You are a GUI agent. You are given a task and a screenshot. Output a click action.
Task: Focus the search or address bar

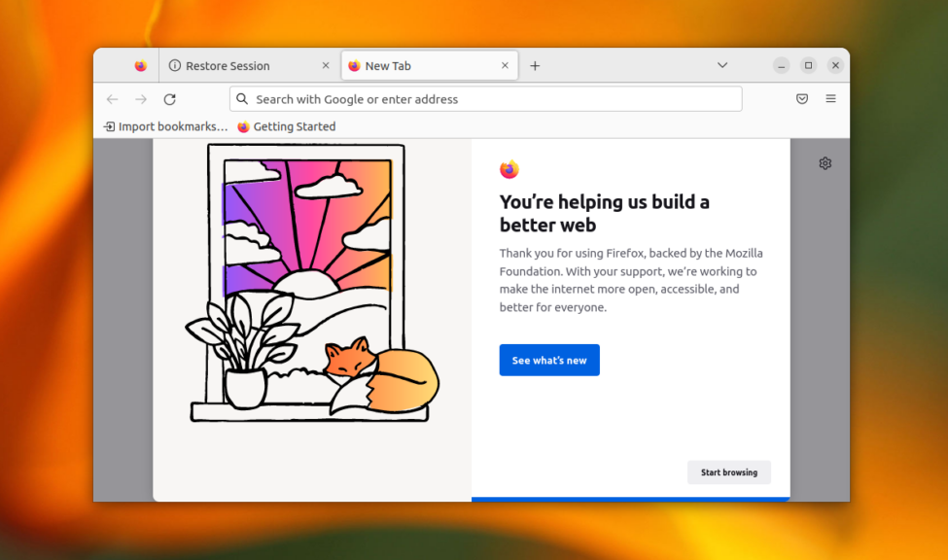485,99
